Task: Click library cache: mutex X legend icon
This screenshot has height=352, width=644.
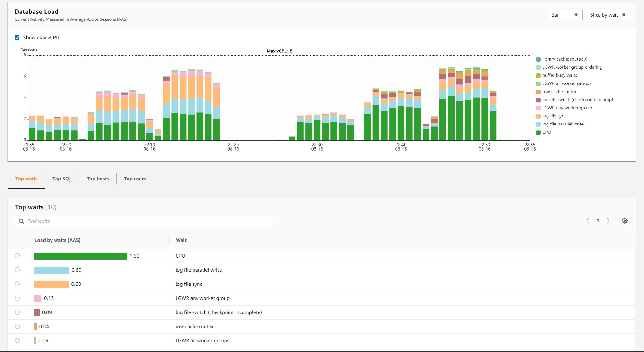Action: tap(538, 59)
